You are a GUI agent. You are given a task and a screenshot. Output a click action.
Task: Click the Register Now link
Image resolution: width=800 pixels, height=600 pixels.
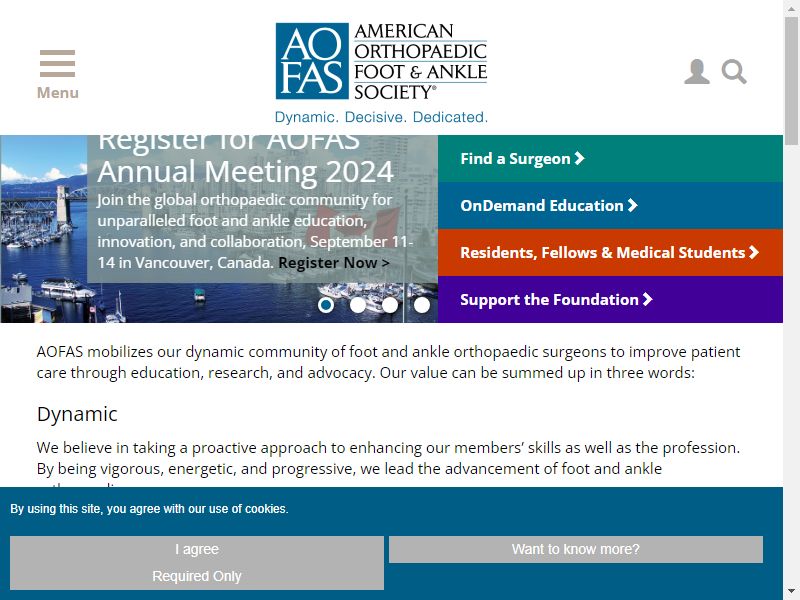click(x=334, y=263)
